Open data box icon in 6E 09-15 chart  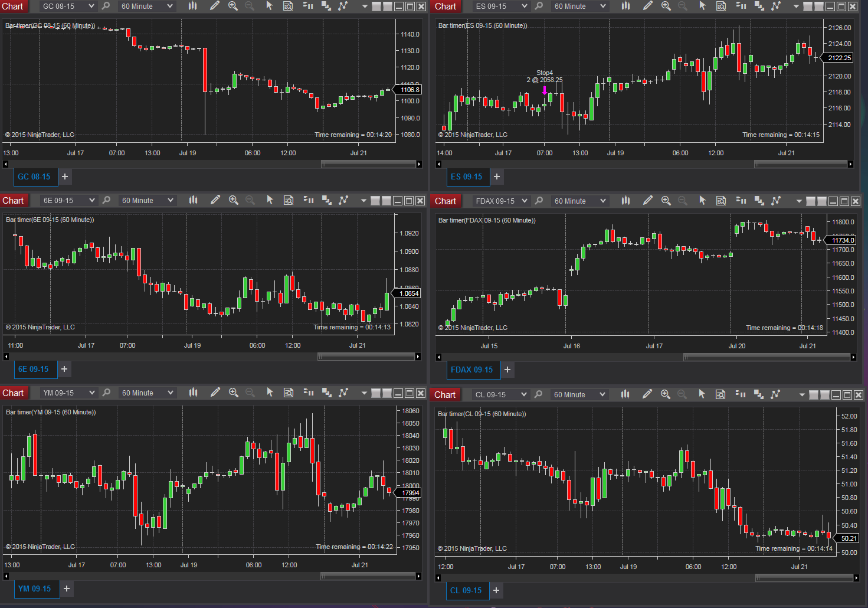(289, 200)
